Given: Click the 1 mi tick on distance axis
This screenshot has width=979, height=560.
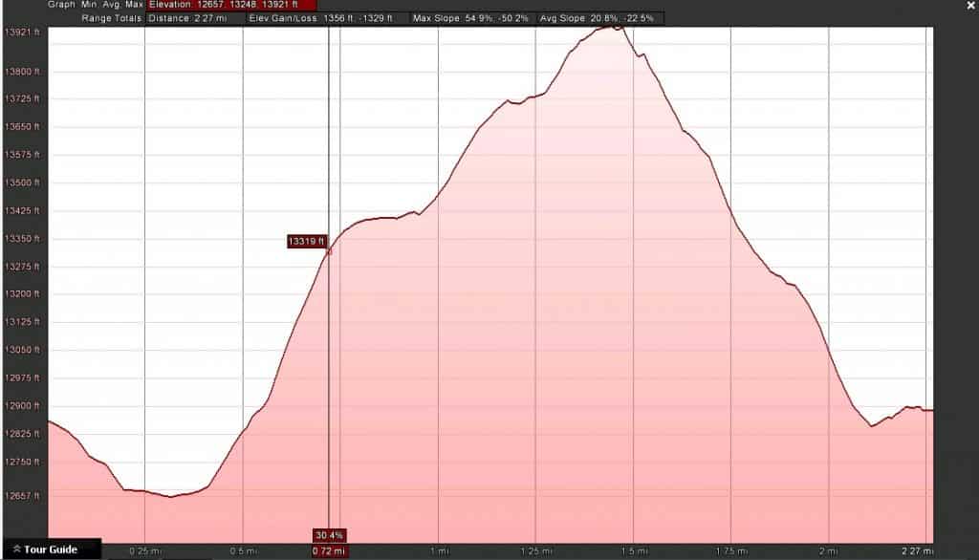Looking at the screenshot, I should tap(439, 551).
